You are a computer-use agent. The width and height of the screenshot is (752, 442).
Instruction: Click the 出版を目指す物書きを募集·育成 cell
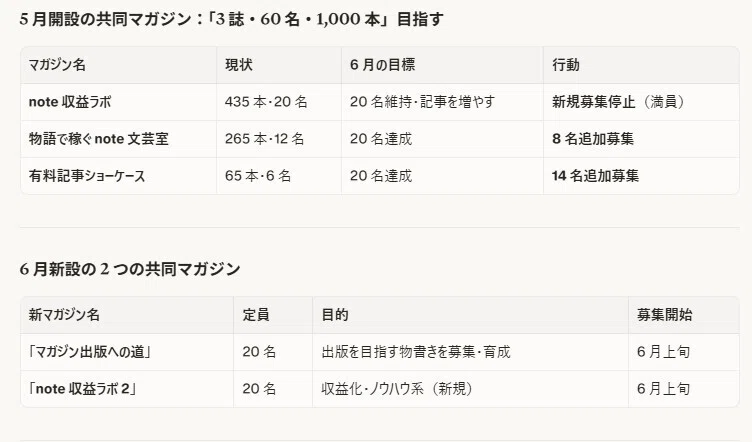[x=416, y=352]
